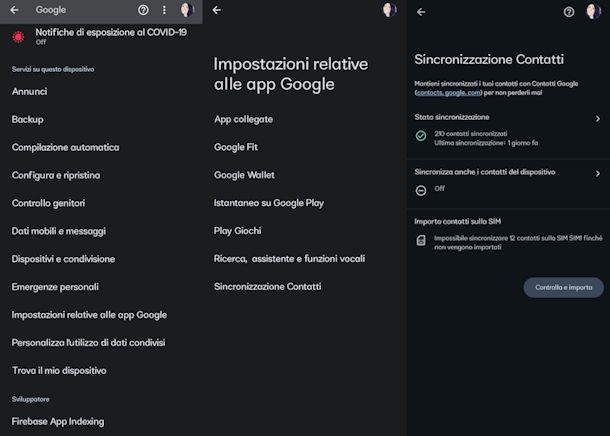Open help in the Google settings header

pyautogui.click(x=143, y=10)
